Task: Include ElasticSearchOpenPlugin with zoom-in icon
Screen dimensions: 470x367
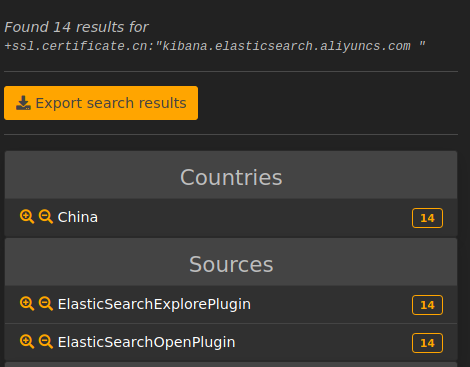Action: (x=27, y=342)
